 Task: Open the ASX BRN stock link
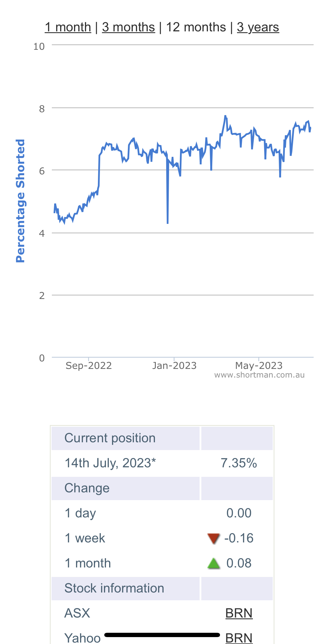click(239, 613)
